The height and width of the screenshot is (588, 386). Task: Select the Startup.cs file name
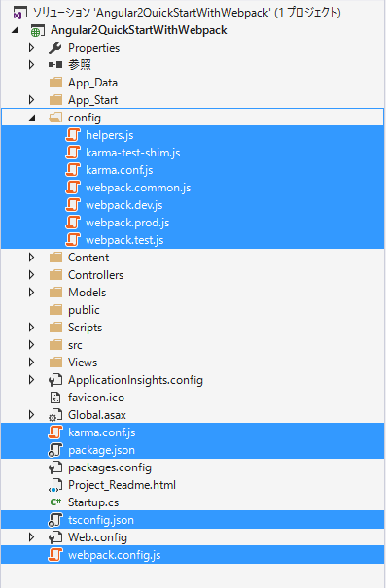[x=93, y=502]
